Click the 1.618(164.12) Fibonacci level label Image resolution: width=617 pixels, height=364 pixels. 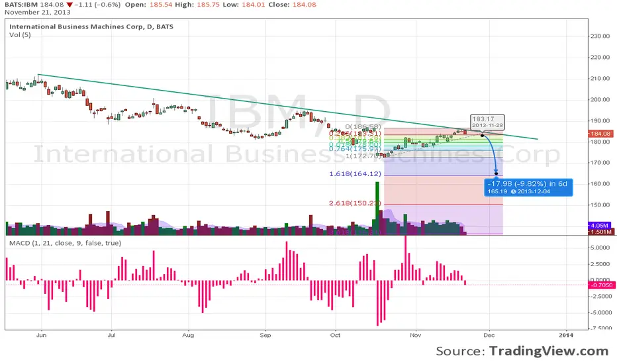click(356, 173)
